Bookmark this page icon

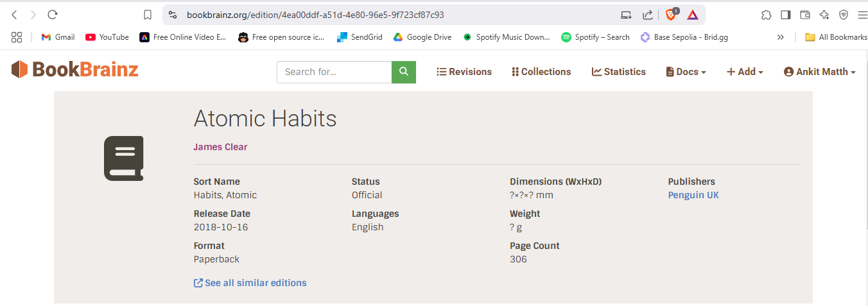(x=148, y=15)
